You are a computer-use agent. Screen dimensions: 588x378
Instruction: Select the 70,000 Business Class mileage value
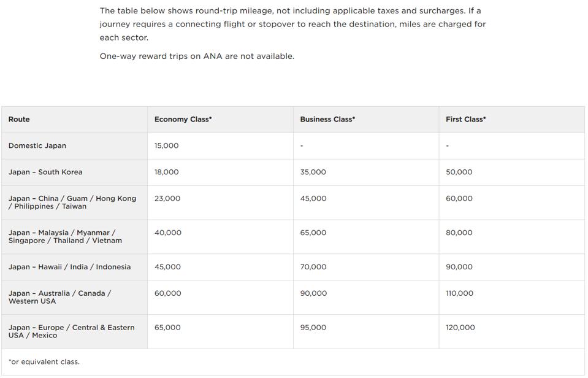tap(313, 267)
